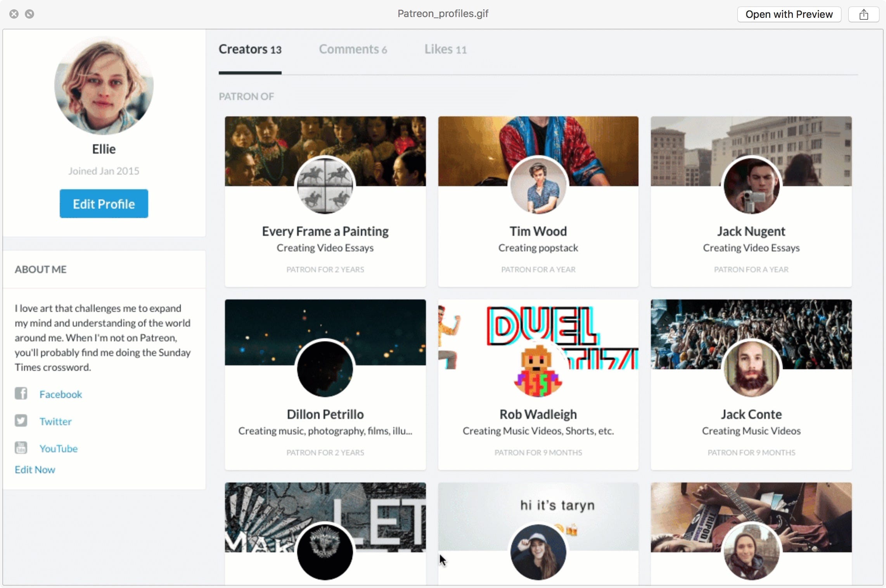Click 'Creating Video Essays' under Jack Nugent
This screenshot has height=588, width=886.
tap(751, 248)
